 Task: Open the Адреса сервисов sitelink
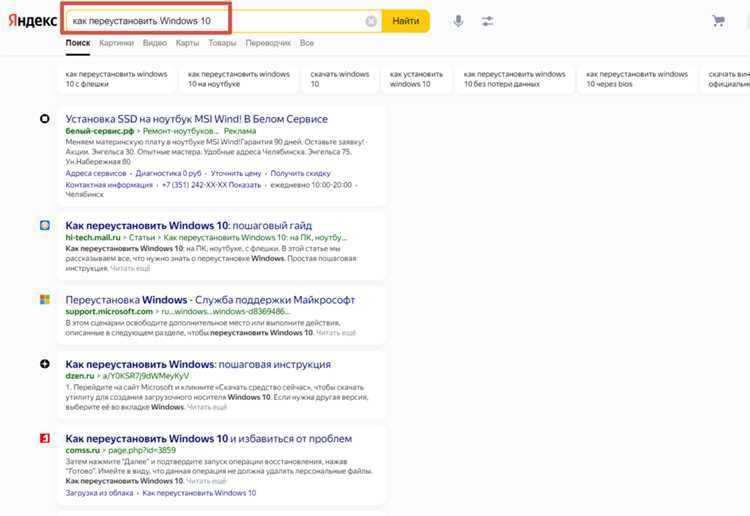[96, 173]
